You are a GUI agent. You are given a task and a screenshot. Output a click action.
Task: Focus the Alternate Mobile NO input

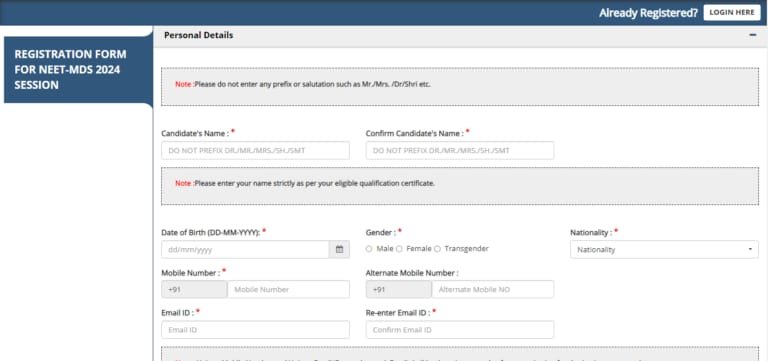coord(493,289)
